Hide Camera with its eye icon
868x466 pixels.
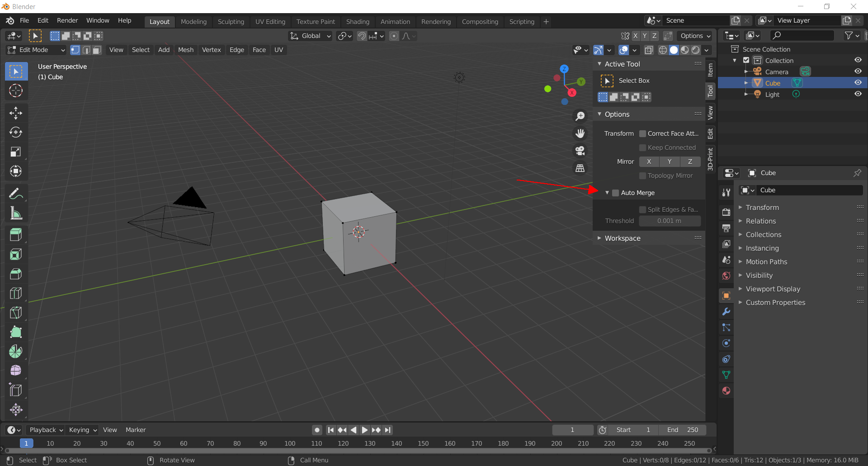coord(858,71)
